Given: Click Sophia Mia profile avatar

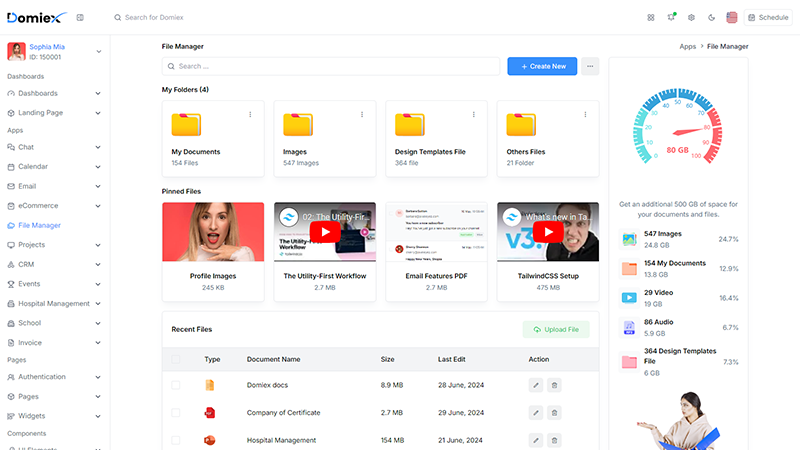Looking at the screenshot, I should pyautogui.click(x=16, y=52).
